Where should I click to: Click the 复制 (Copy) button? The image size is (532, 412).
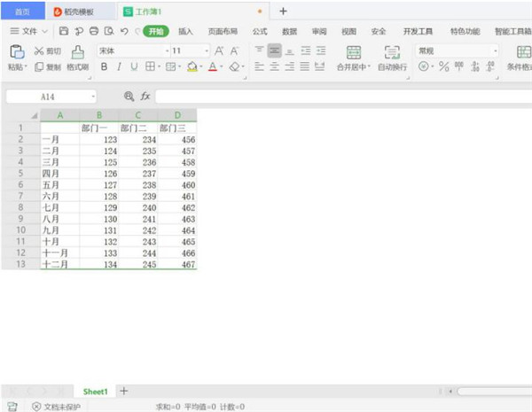48,66
